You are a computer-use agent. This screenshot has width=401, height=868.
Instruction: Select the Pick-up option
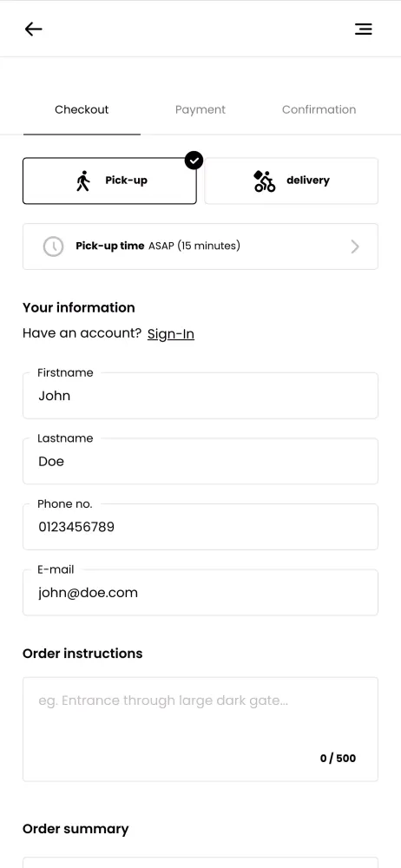(109, 181)
